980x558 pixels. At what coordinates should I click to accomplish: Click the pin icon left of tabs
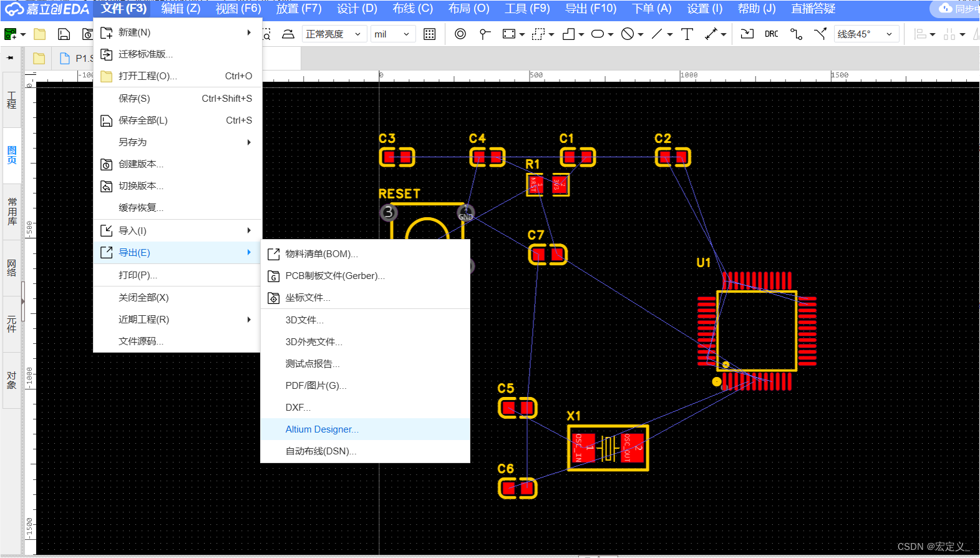coord(10,57)
